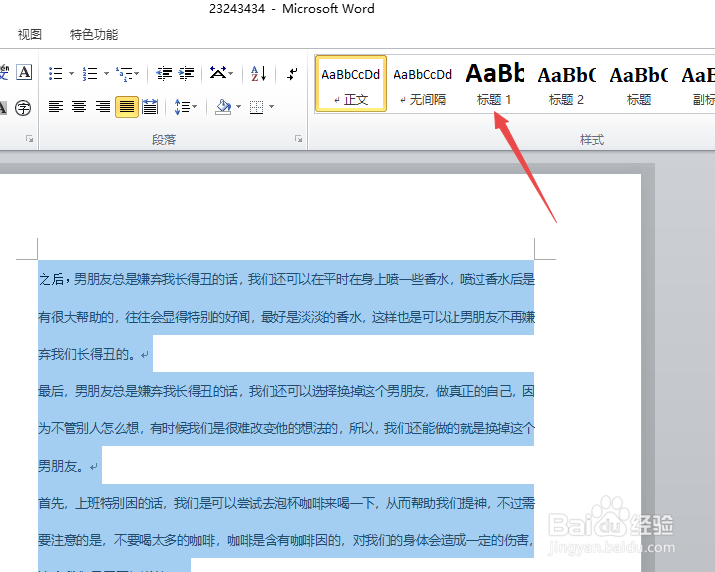This screenshot has width=715, height=572.
Task: Click text line 弃我们长得丑的。
Action: click(x=87, y=354)
